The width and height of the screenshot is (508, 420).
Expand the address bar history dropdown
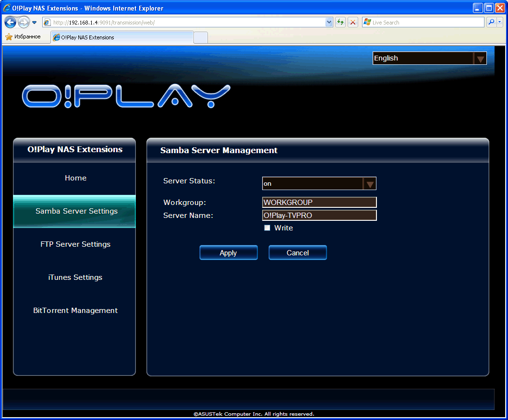(x=329, y=23)
